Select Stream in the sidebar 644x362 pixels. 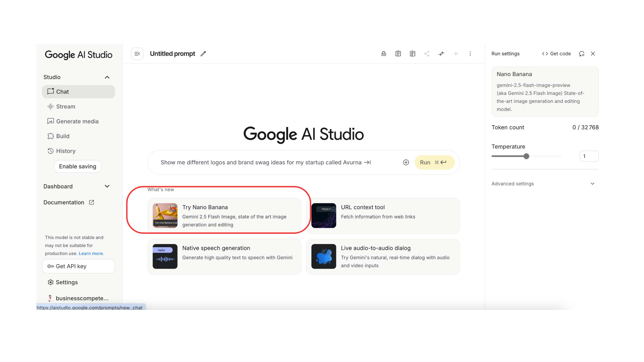[x=66, y=107]
